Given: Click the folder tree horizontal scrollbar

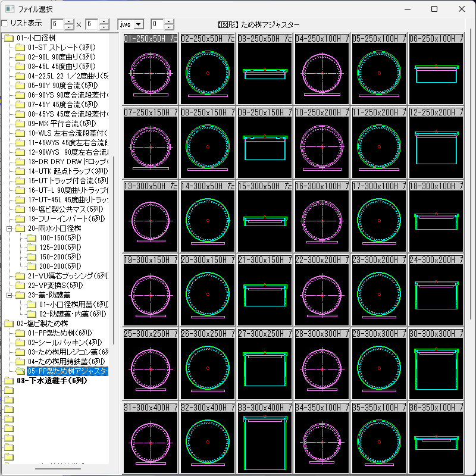Looking at the screenshot, I should click(58, 469).
